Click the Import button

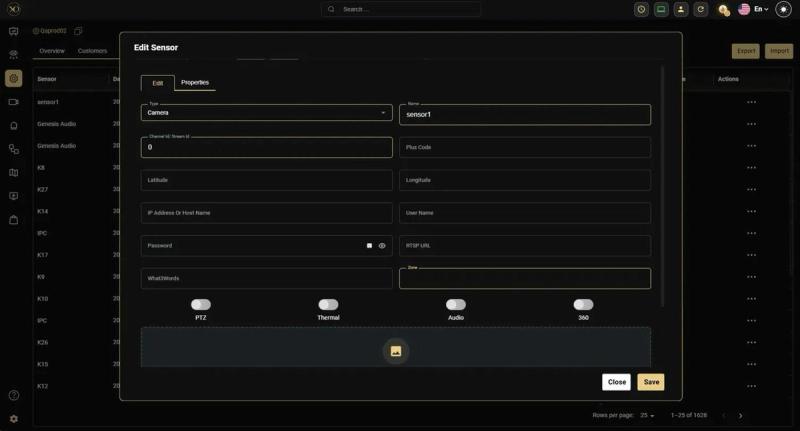click(779, 51)
